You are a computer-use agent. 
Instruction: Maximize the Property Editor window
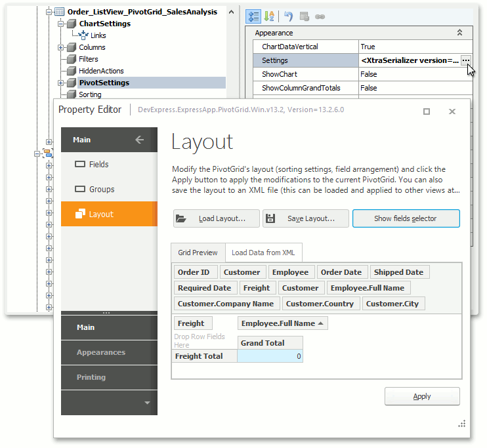(x=427, y=112)
